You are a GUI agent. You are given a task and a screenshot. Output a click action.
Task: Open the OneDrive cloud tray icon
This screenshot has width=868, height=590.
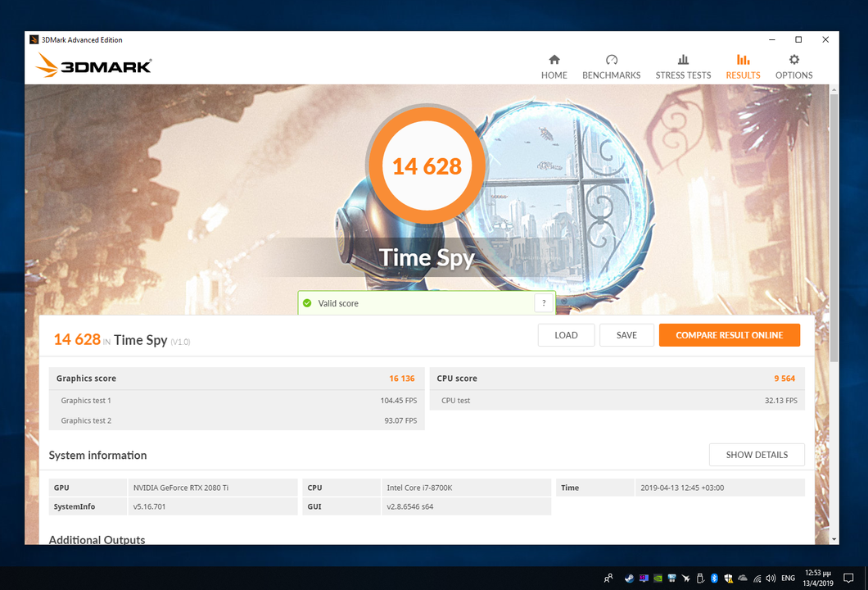pyautogui.click(x=743, y=578)
